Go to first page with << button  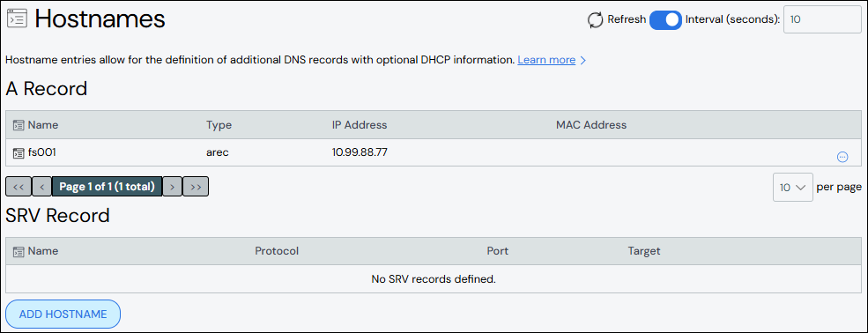tap(19, 187)
